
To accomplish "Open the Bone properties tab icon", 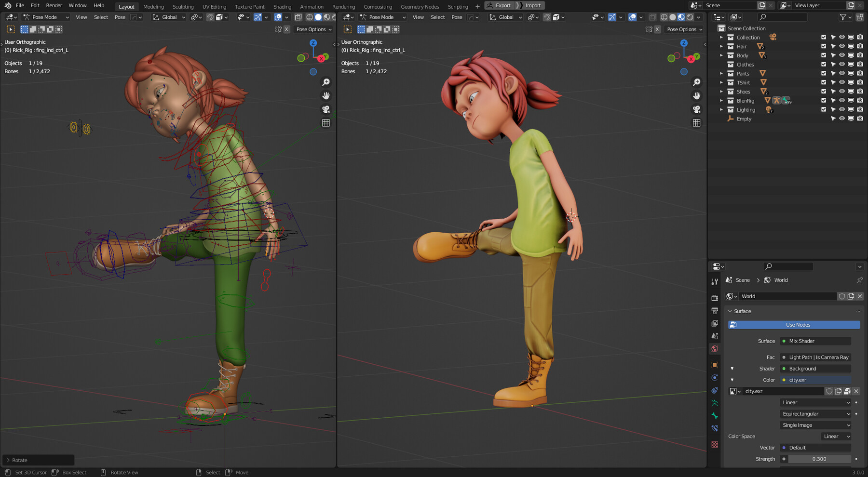I will 715,415.
